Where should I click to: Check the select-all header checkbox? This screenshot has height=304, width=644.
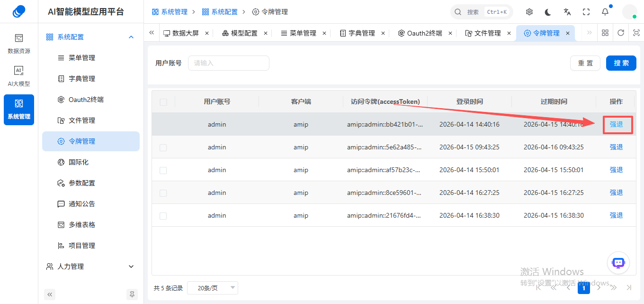[163, 102]
